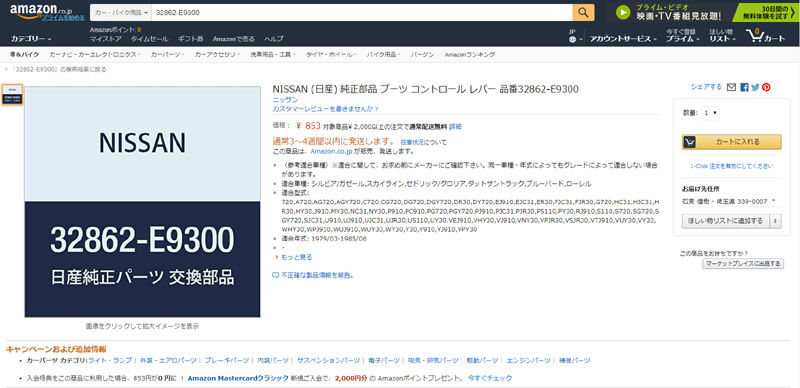Click the ブレーキパーツ category link
This screenshot has width=800, height=388.
pos(227,360)
